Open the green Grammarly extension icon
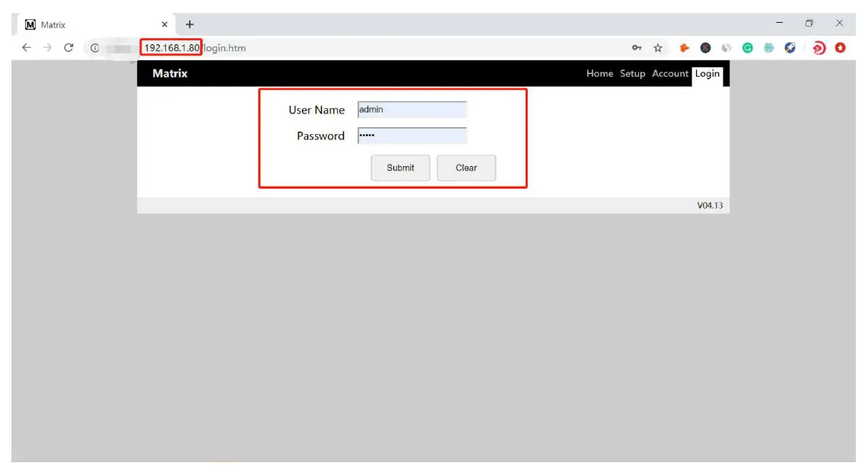 point(747,48)
